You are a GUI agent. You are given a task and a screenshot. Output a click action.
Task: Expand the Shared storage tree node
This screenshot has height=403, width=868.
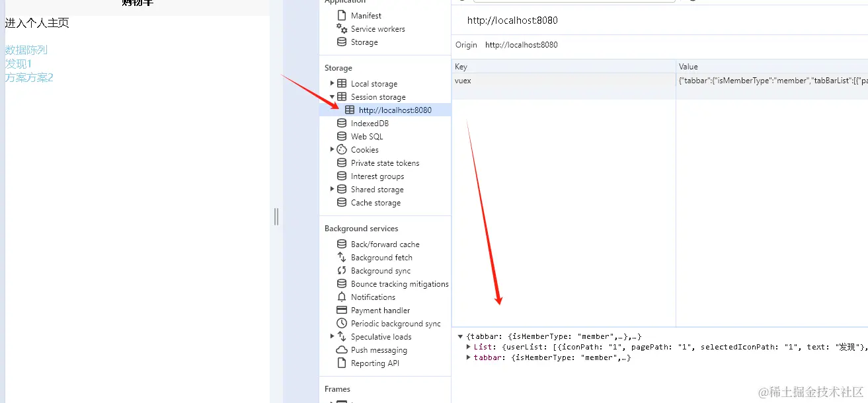pyautogui.click(x=333, y=189)
